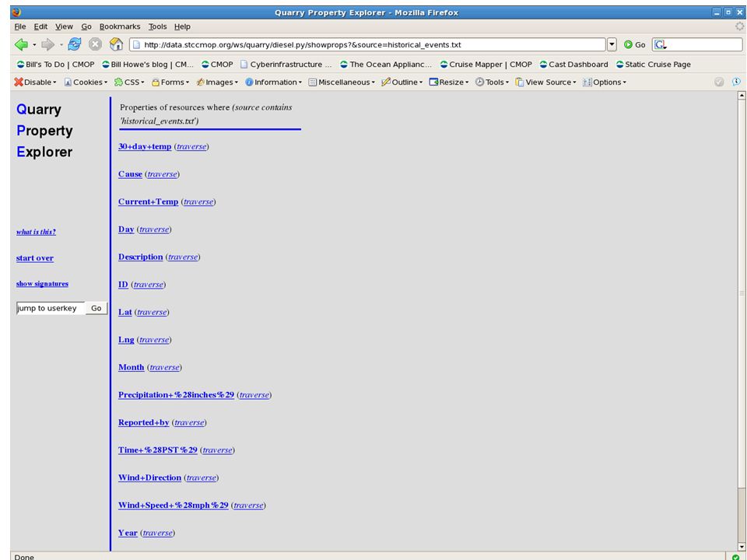This screenshot has width=747, height=560.
Task: Go to the Home page icon
Action: (116, 44)
